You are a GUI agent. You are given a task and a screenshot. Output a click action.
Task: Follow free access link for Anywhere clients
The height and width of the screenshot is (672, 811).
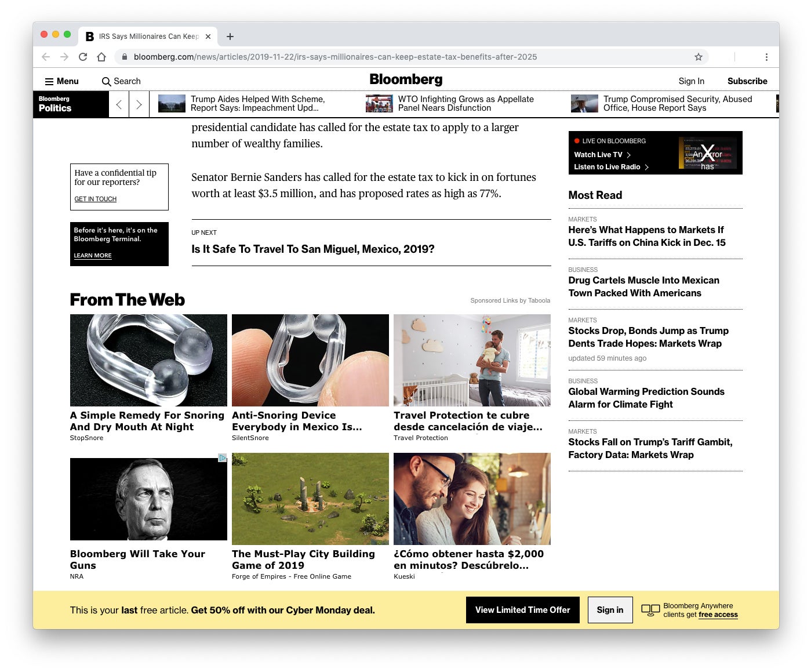click(718, 615)
